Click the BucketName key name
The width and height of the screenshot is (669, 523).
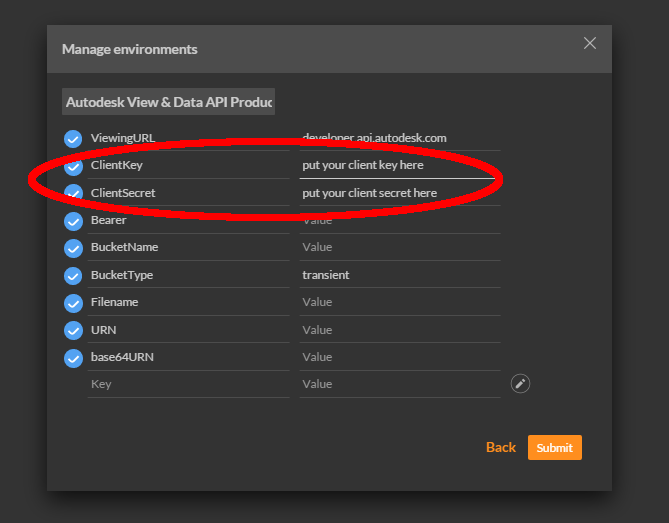tap(124, 247)
